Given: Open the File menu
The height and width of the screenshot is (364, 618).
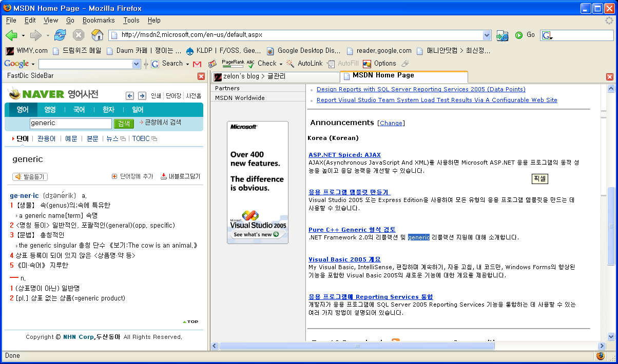Looking at the screenshot, I should tap(11, 21).
